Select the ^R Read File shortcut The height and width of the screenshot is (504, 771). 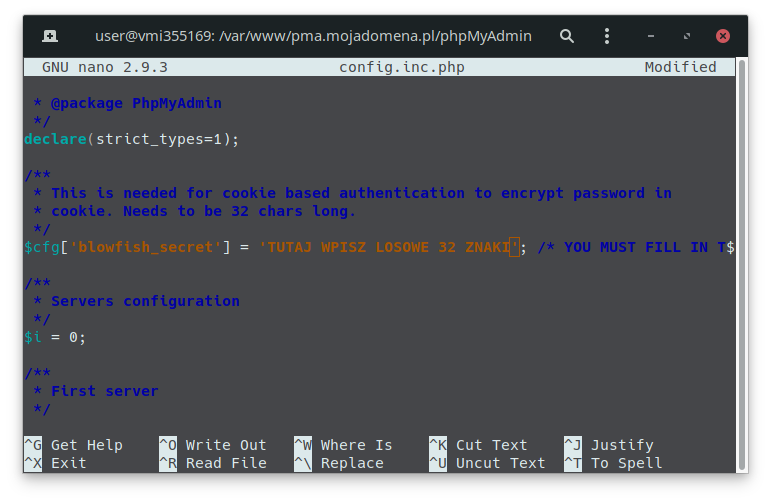pos(212,463)
